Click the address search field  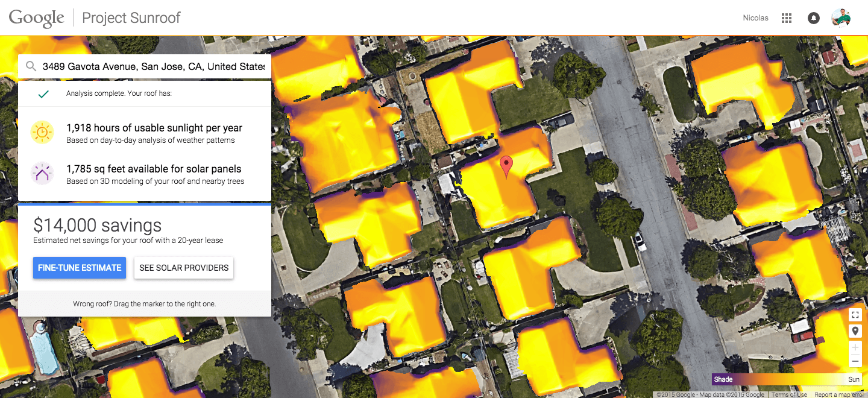point(153,67)
